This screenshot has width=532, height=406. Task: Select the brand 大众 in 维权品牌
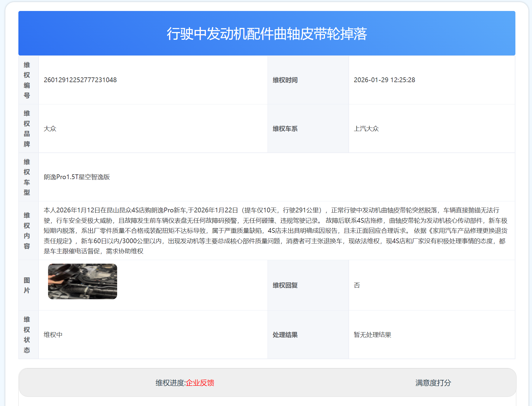pyautogui.click(x=50, y=128)
